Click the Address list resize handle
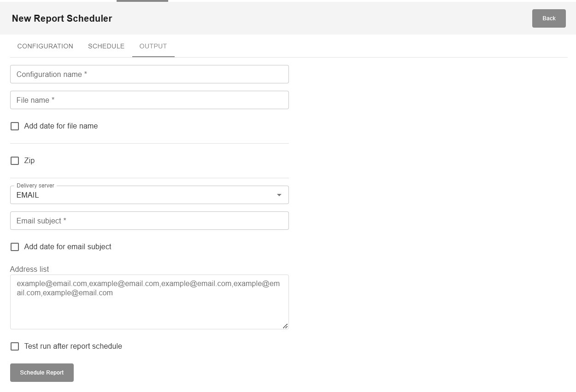The height and width of the screenshot is (392, 576). (285, 326)
